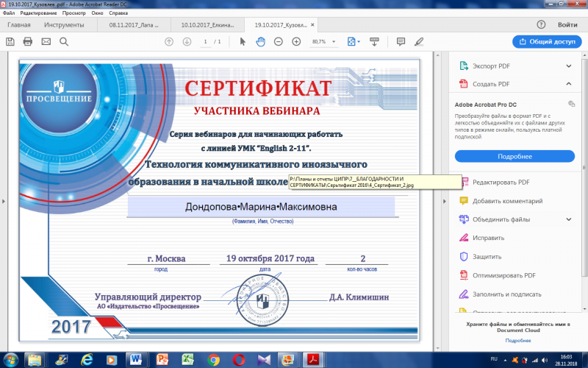Click the volume speaker tray icon
Image resolution: width=588 pixels, height=368 pixels.
545,360
